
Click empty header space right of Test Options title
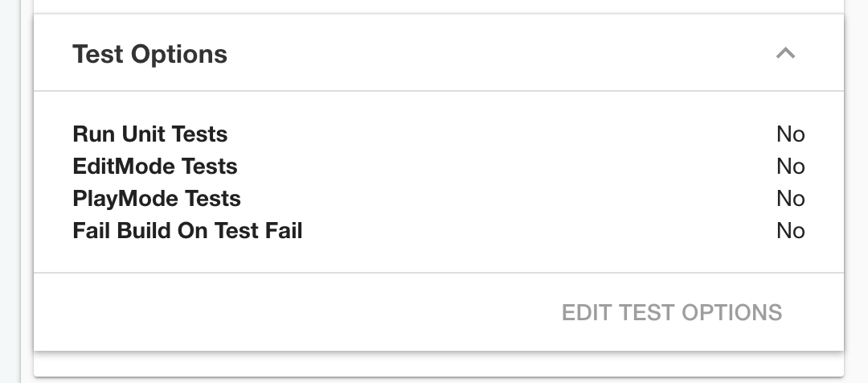click(498, 53)
